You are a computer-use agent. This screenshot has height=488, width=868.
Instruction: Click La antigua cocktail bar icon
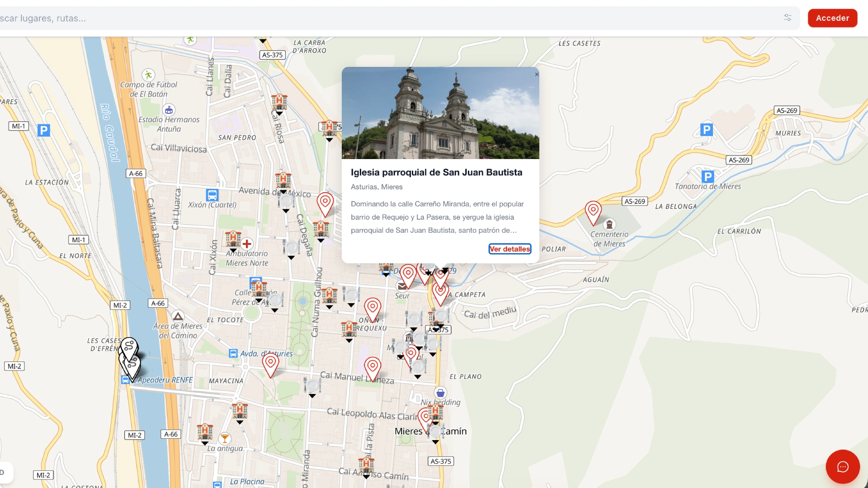click(x=225, y=438)
